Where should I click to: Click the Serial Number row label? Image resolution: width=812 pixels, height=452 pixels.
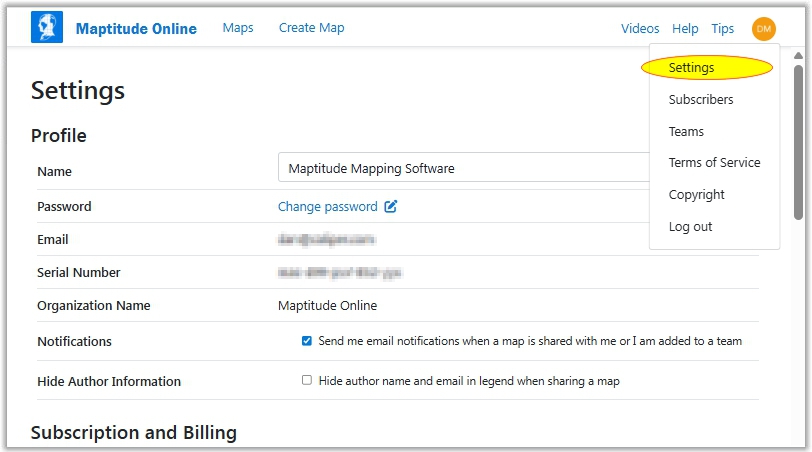coord(79,272)
